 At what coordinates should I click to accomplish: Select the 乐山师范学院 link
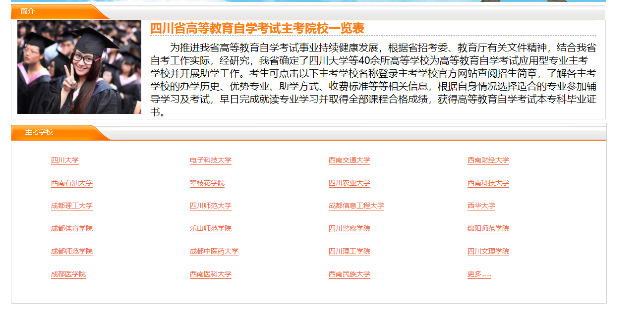(211, 229)
